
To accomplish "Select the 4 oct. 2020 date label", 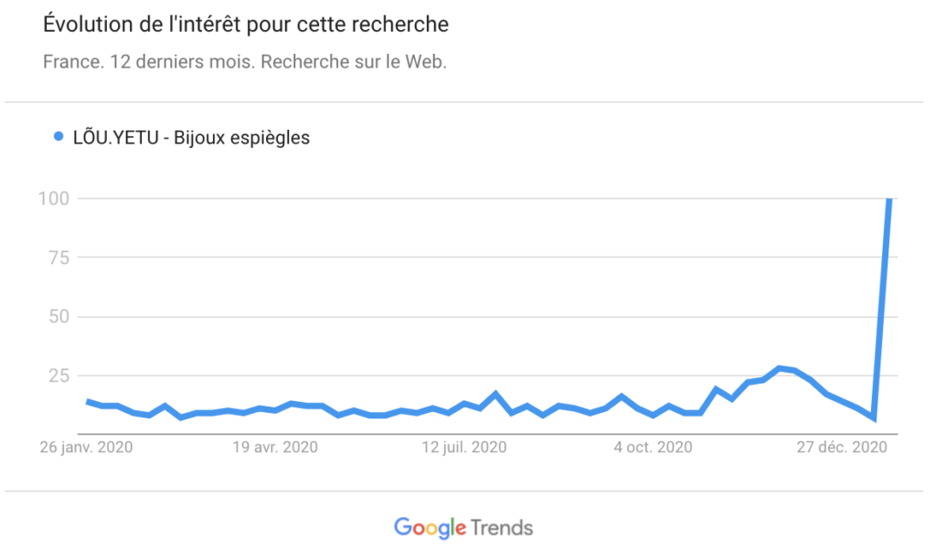I will [x=653, y=448].
